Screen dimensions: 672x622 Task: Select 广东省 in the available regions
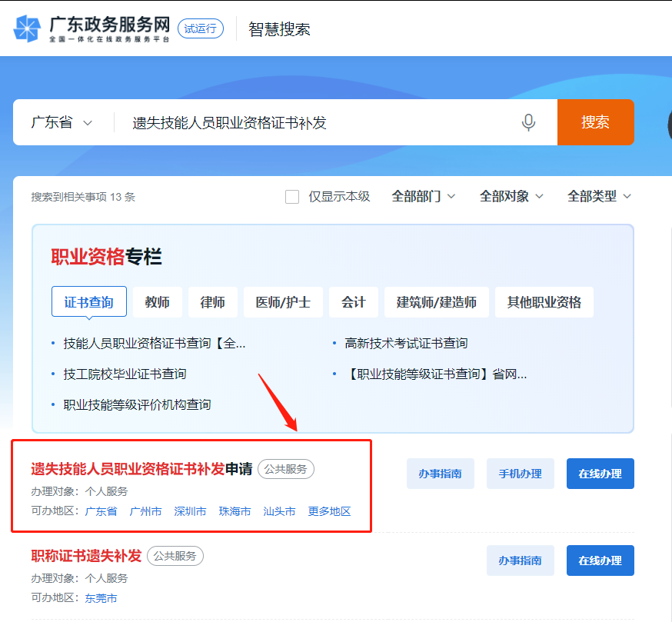pos(101,511)
